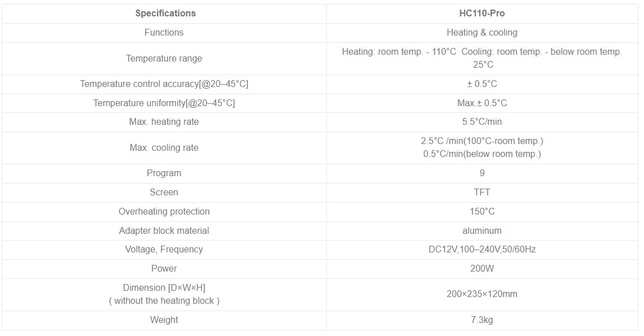Click the 200W power value
Image resolution: width=644 pixels, height=336 pixels.
(x=482, y=269)
